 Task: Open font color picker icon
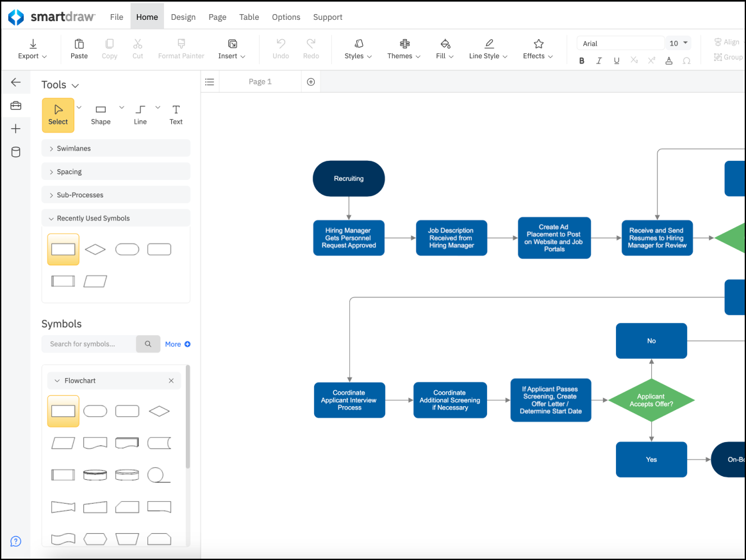pos(669,61)
